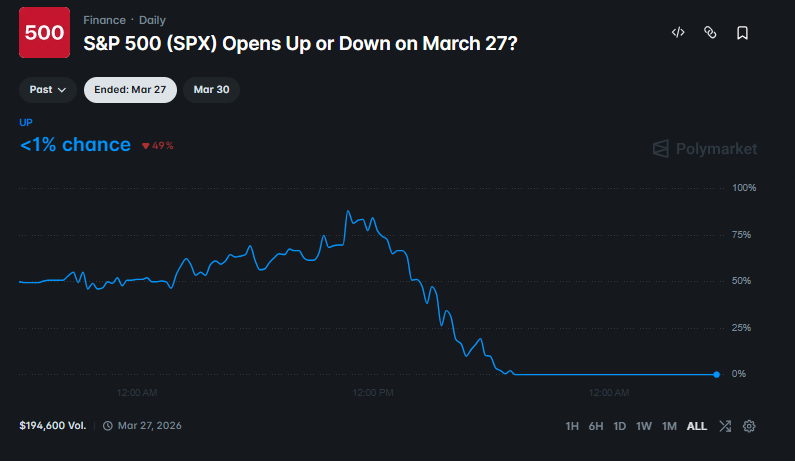Set chart range to 1D
The height and width of the screenshot is (461, 795).
(620, 426)
